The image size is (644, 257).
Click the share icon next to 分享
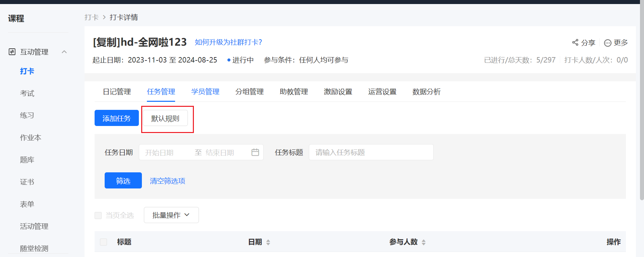(x=575, y=42)
